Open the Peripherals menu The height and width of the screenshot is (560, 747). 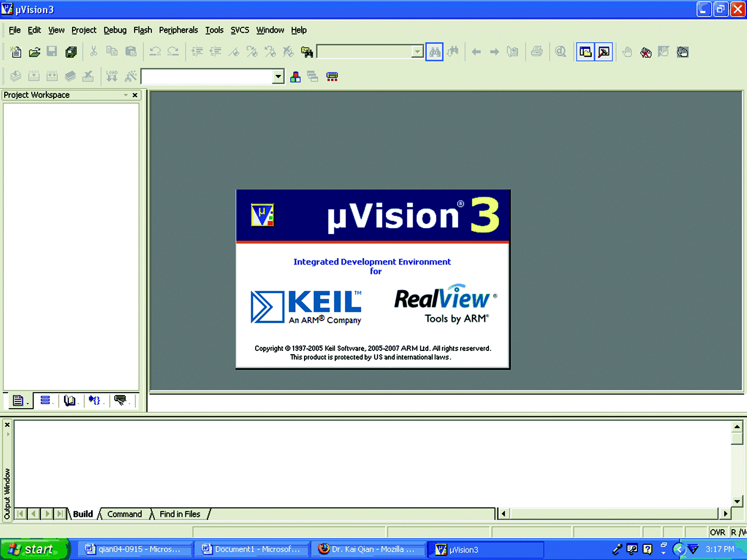(178, 30)
